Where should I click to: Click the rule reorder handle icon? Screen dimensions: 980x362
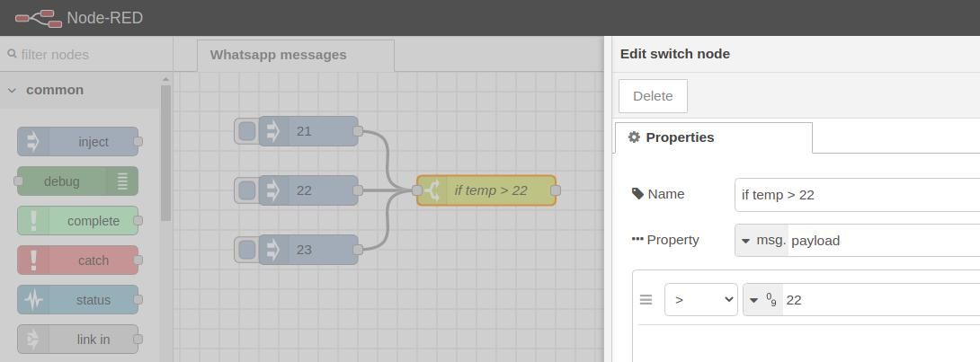coord(646,300)
